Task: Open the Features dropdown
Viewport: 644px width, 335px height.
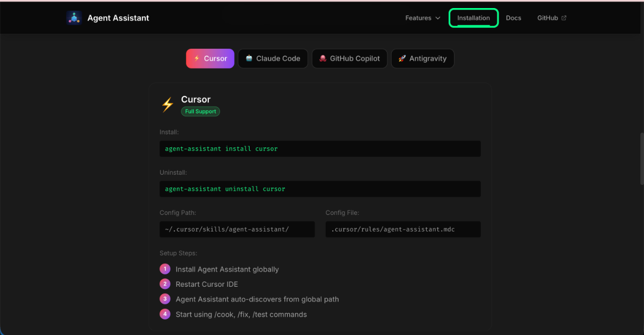Action: [x=422, y=18]
